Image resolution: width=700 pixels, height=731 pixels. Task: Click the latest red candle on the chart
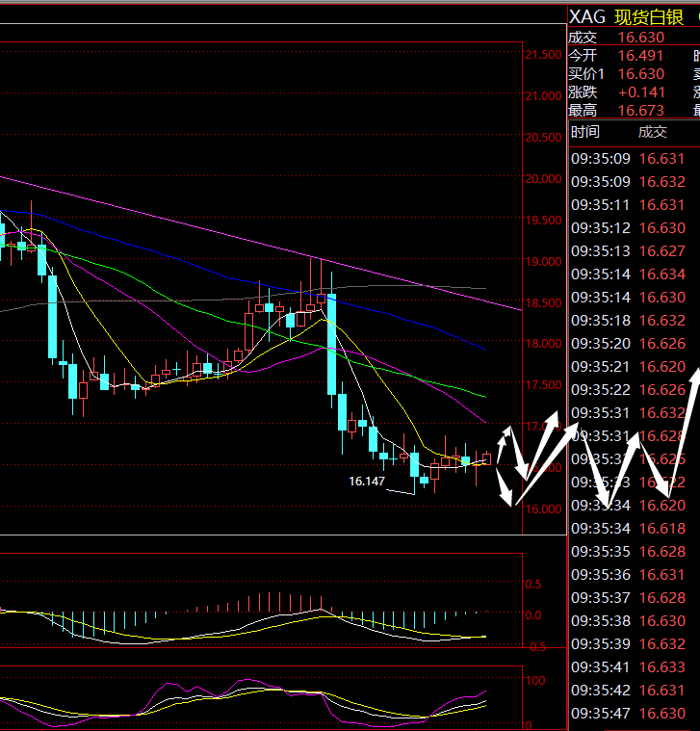(x=486, y=458)
